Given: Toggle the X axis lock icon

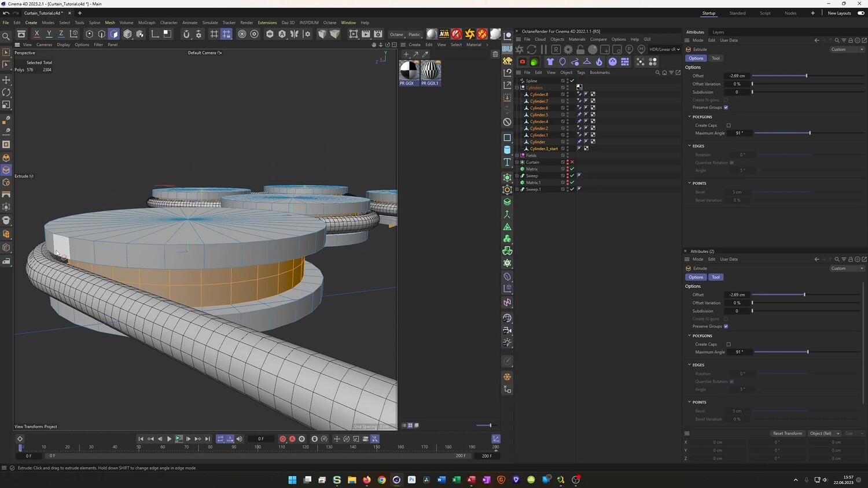Looking at the screenshot, I should tap(36, 34).
